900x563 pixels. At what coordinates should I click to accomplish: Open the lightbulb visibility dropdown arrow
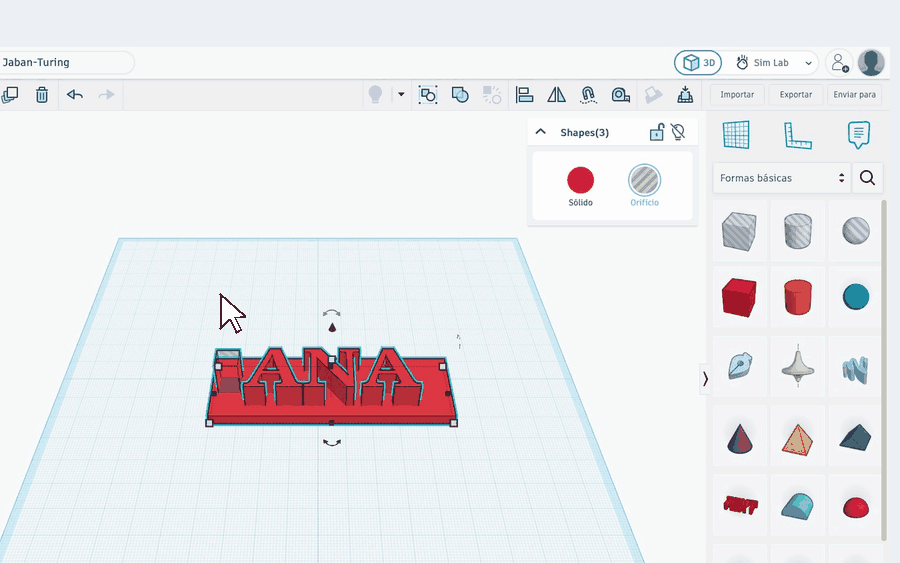pyautogui.click(x=401, y=95)
